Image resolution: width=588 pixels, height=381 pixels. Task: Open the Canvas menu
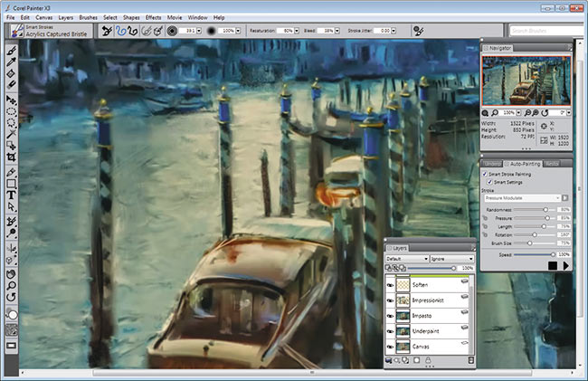pos(44,17)
